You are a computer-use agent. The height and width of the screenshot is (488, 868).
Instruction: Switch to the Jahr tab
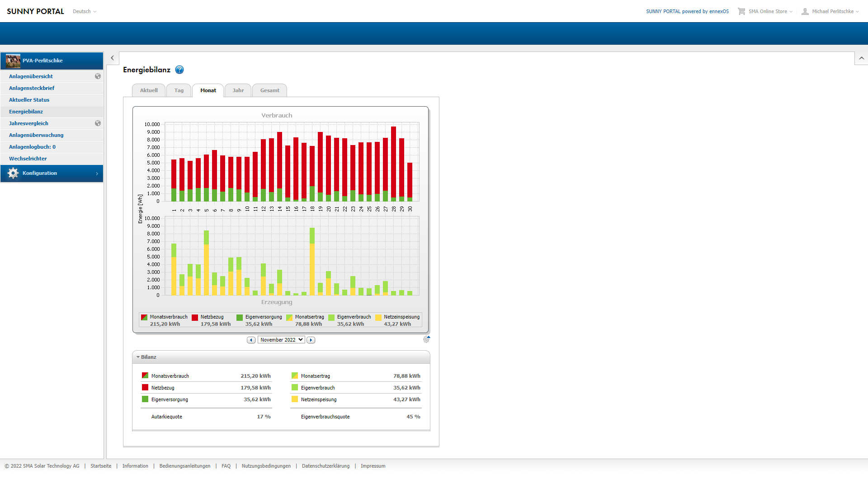click(x=238, y=90)
